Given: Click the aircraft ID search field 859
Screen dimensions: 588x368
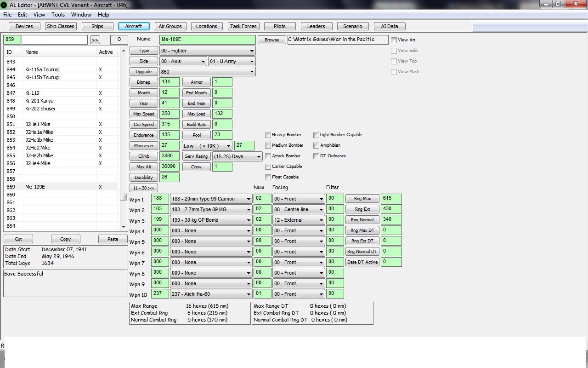Looking at the screenshot, I should tap(12, 40).
